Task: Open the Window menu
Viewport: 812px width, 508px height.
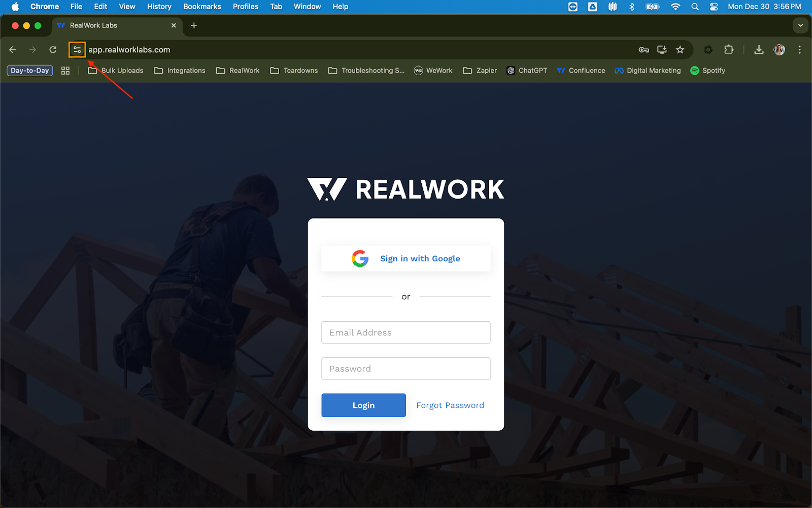Action: point(307,7)
